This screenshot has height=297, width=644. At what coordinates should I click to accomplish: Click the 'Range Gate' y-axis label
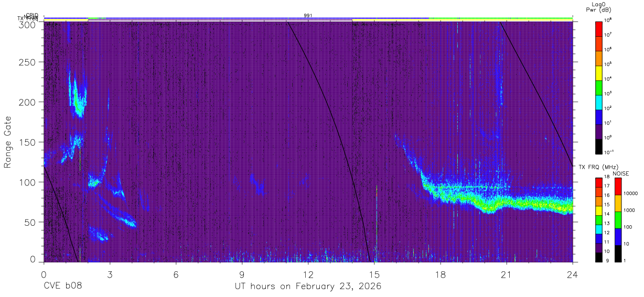(x=8, y=141)
